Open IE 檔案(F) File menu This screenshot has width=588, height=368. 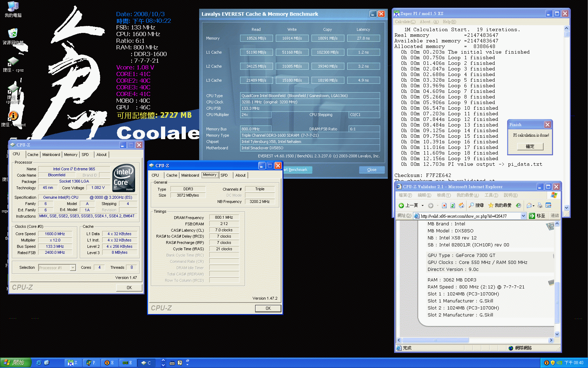point(405,195)
